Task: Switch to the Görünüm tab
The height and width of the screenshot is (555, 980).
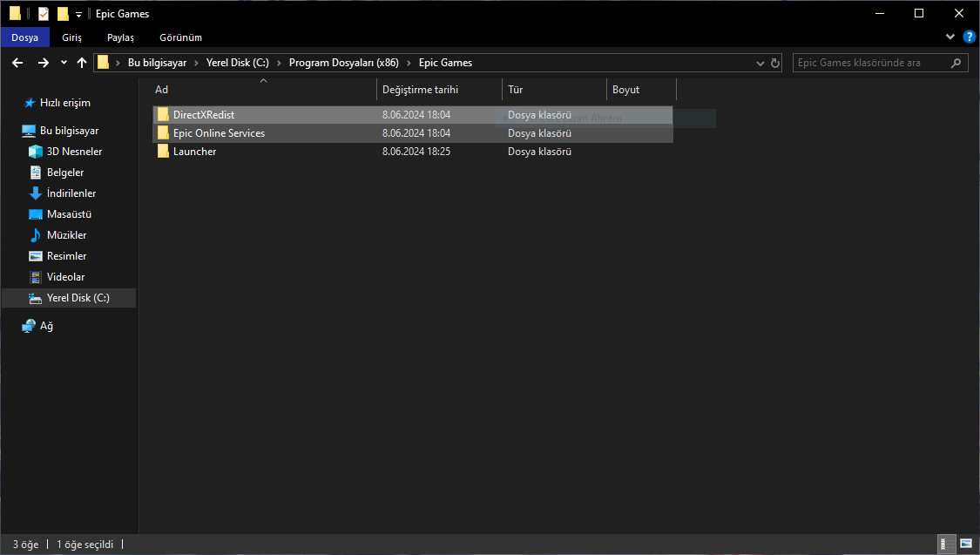Action: 180,37
